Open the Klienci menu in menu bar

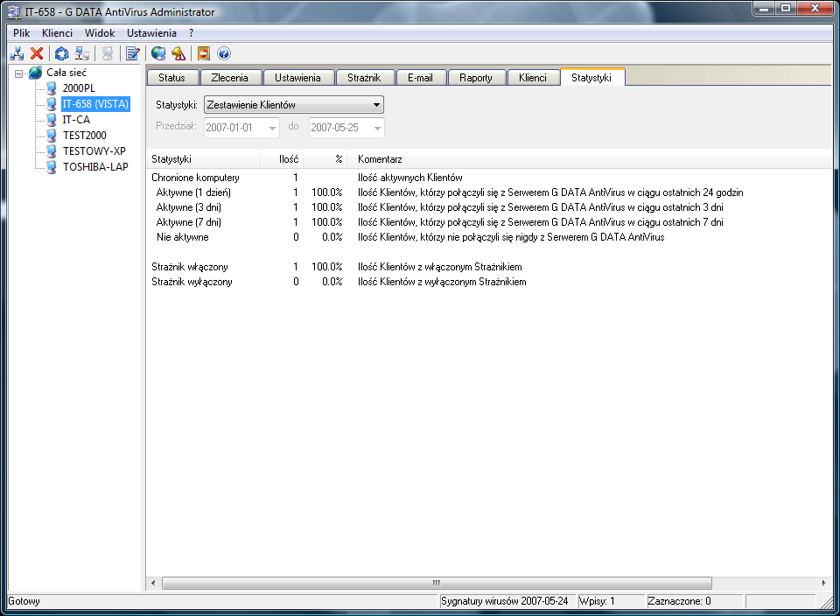click(58, 33)
